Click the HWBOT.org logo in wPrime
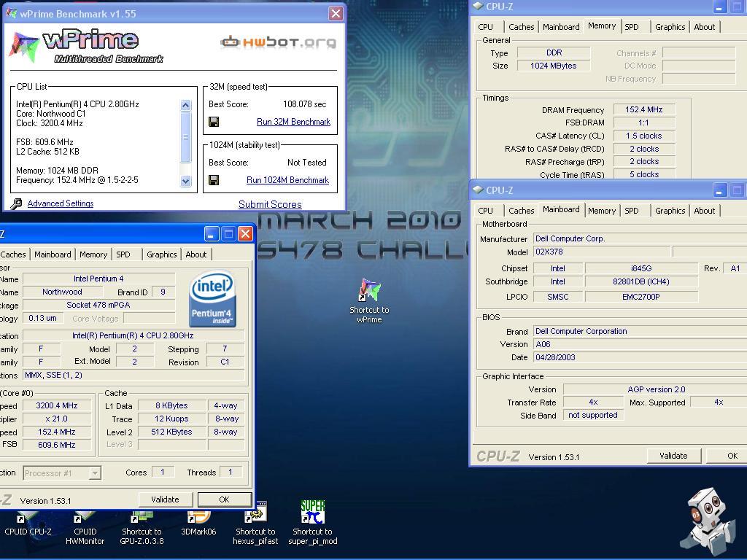The width and height of the screenshot is (747, 560). 278,42
